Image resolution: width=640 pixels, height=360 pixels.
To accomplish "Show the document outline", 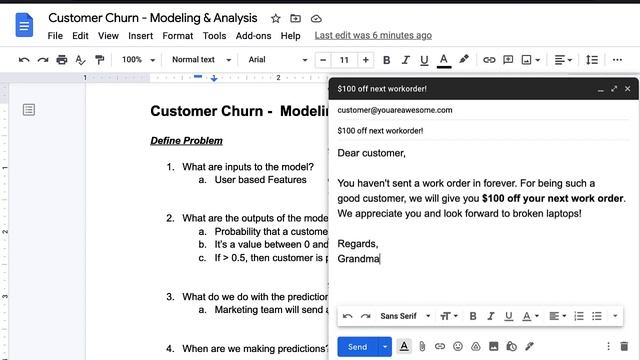I will (29, 109).
